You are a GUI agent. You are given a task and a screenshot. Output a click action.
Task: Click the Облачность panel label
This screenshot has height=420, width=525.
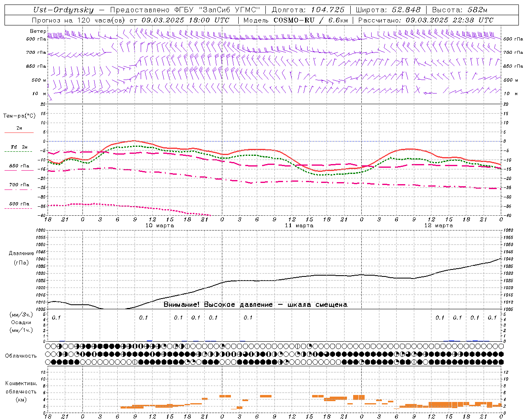(21, 356)
